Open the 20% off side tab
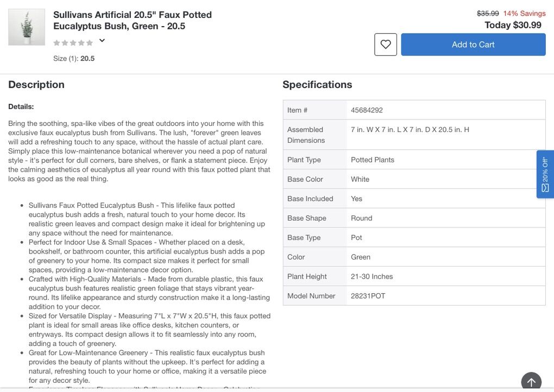This screenshot has height=392, width=554. tap(545, 174)
